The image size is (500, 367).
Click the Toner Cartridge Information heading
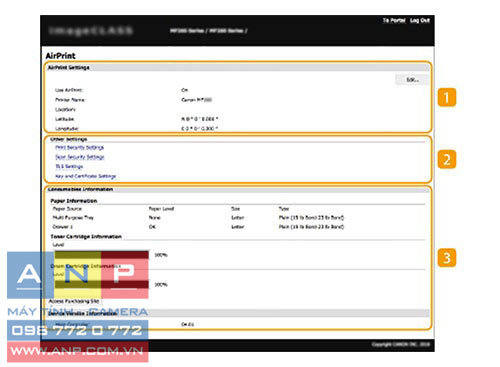[86, 236]
